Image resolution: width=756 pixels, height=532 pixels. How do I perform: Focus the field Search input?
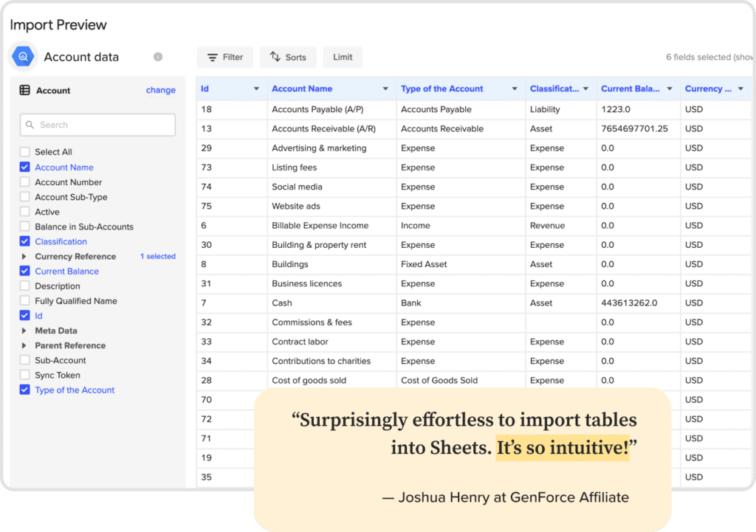point(97,125)
